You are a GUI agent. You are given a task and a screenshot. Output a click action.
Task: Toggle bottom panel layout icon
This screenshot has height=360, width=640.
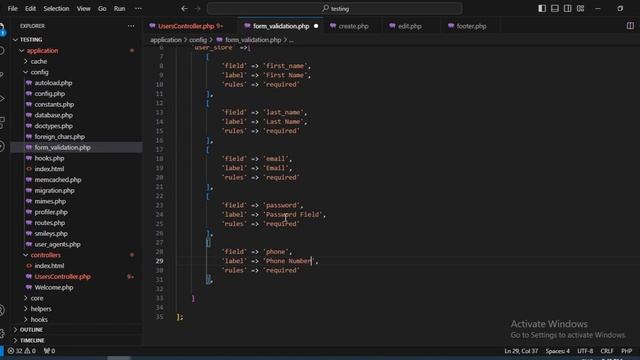click(x=555, y=8)
